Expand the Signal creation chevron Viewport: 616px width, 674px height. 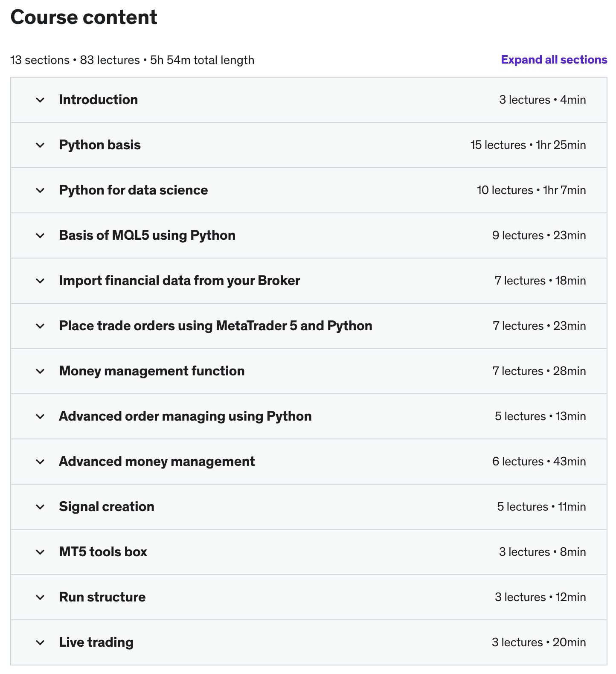(40, 507)
